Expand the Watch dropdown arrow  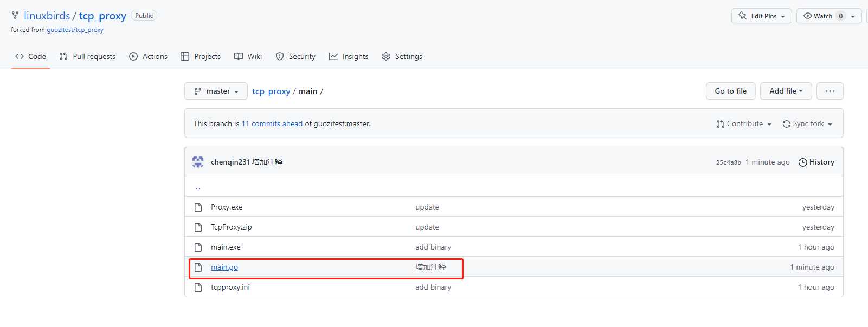853,16
